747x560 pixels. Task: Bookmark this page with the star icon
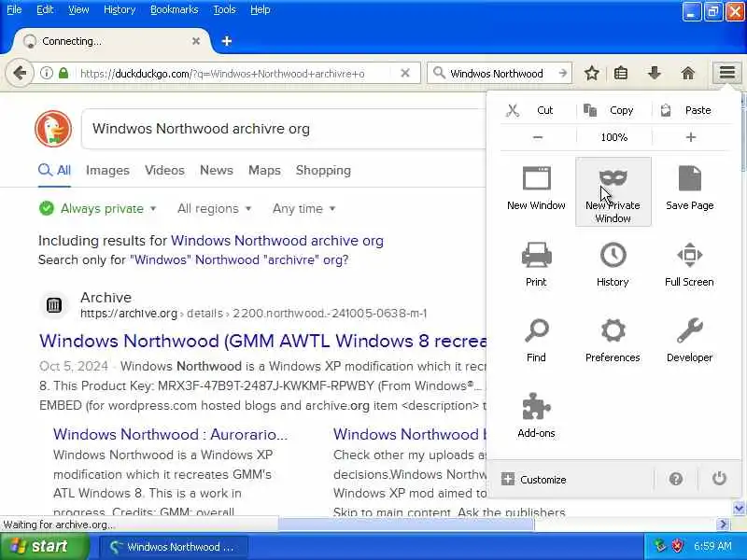591,73
